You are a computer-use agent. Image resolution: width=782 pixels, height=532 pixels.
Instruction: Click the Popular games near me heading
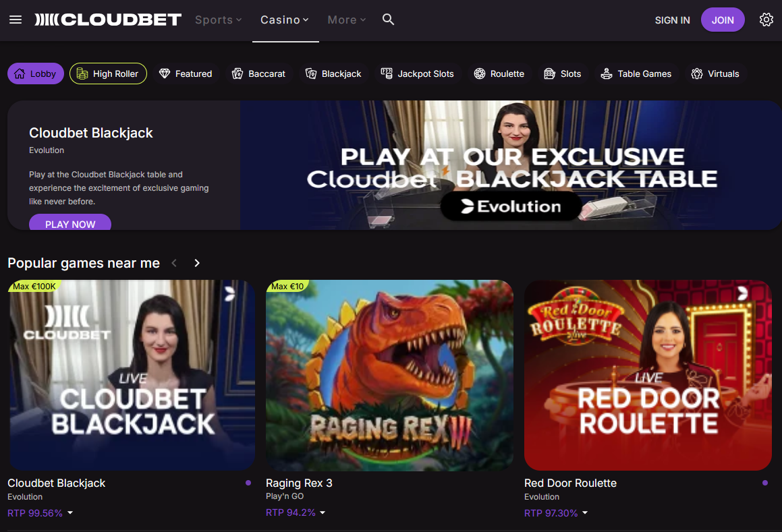tap(84, 263)
